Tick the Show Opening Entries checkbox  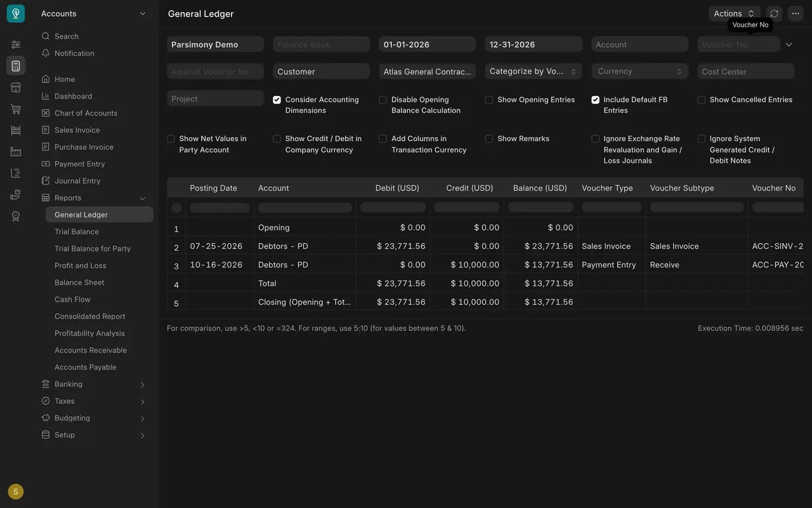pos(488,100)
